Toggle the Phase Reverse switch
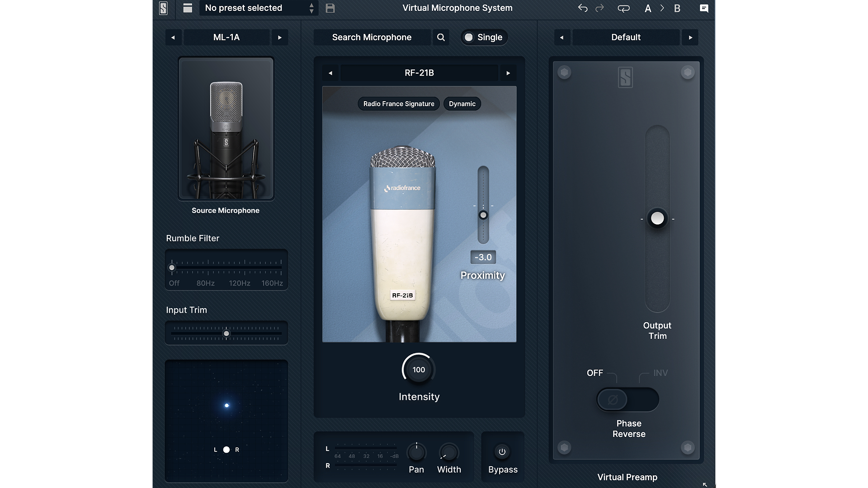 click(x=627, y=399)
